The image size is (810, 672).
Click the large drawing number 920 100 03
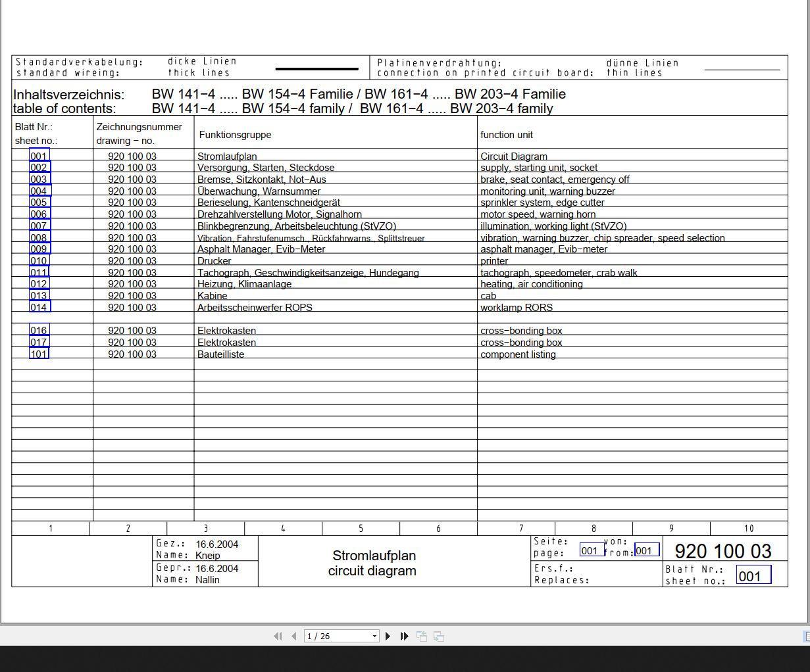[x=723, y=551]
